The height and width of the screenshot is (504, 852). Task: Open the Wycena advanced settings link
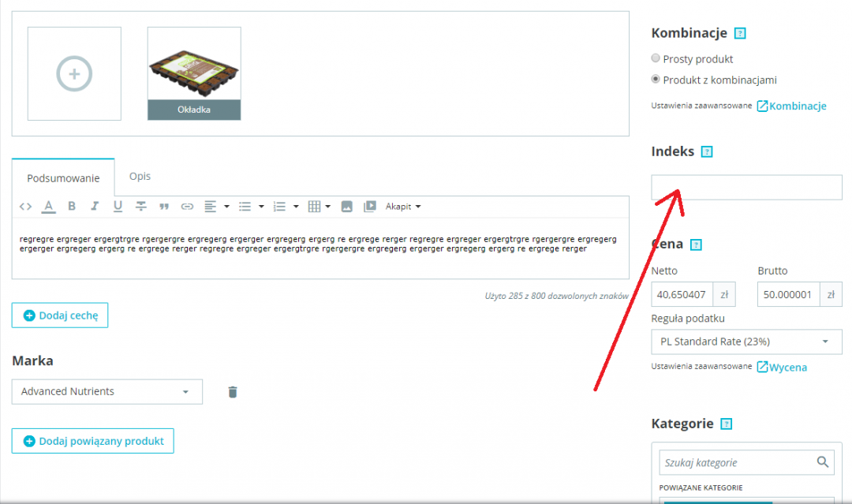787,367
